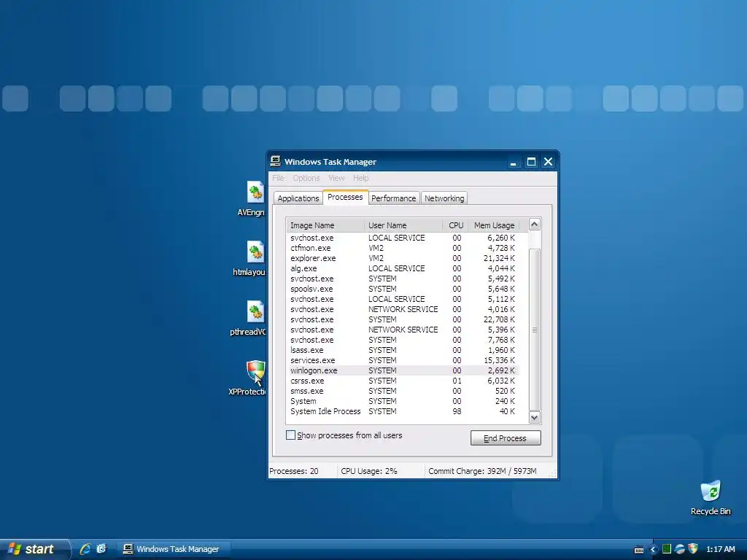747x560 pixels.
Task: Click the keyboard icon in system tray
Action: [x=639, y=550]
